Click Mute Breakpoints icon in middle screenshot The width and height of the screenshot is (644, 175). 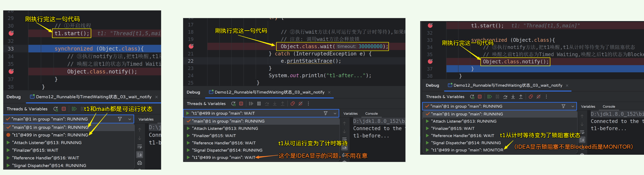click(300, 104)
